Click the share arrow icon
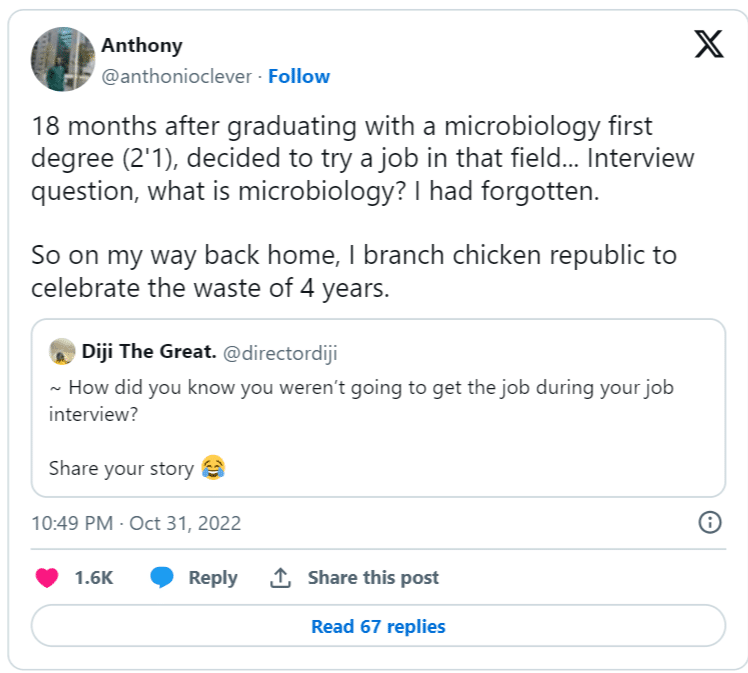Screen dimensions: 748x673 coord(280,577)
